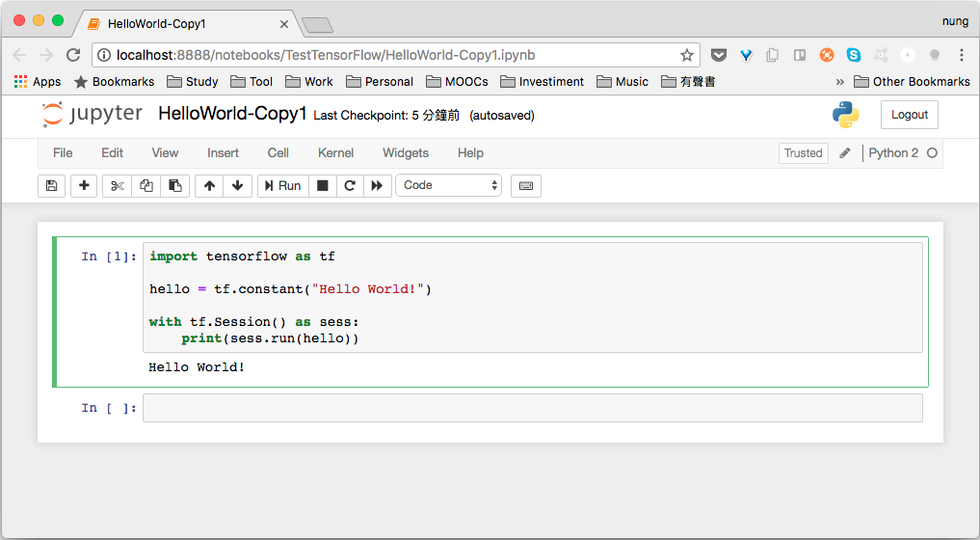Restart kernel and rerun all fast-forward icon
Viewport: 980px width, 540px height.
point(377,186)
